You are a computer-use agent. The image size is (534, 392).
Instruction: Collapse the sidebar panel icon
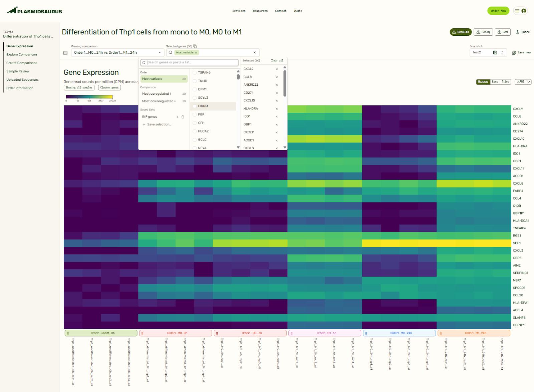(x=65, y=53)
